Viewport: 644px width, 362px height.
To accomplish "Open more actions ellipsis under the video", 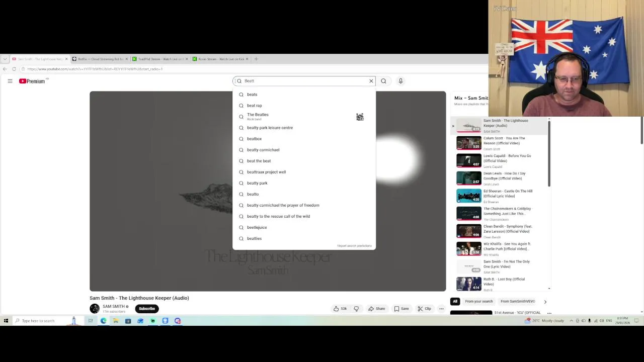I will (441, 309).
